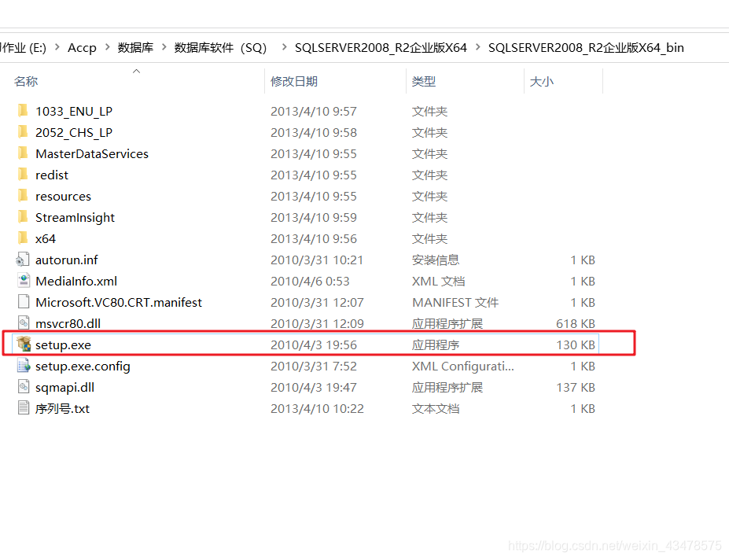Go to 数据库软件 (SQ) breadcrumb

(220, 47)
